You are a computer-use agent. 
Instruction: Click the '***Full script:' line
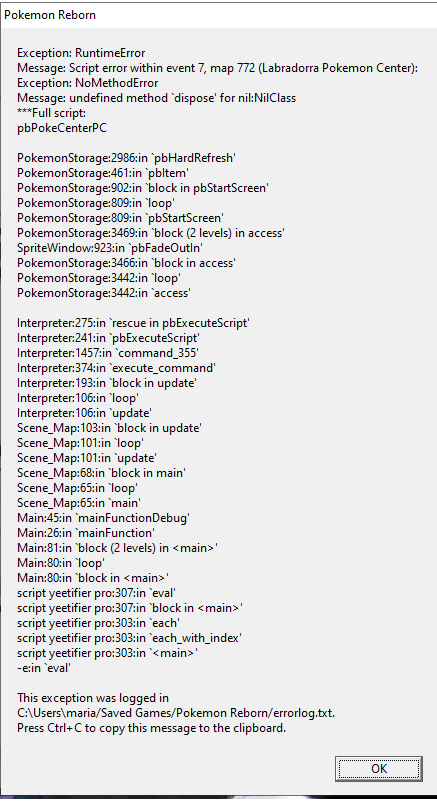52,113
